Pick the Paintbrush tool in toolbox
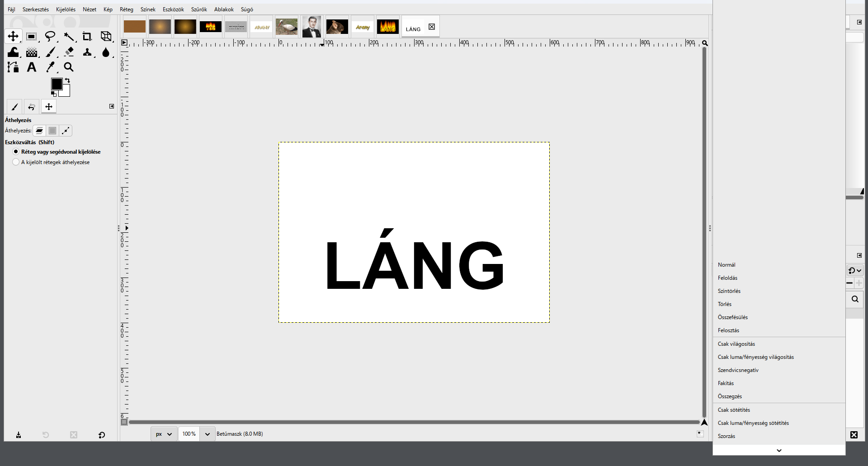Image resolution: width=868 pixels, height=466 pixels. [x=50, y=52]
